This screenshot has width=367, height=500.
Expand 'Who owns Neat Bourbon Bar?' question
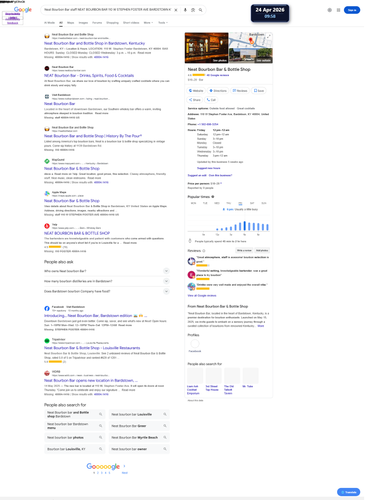coord(107,271)
